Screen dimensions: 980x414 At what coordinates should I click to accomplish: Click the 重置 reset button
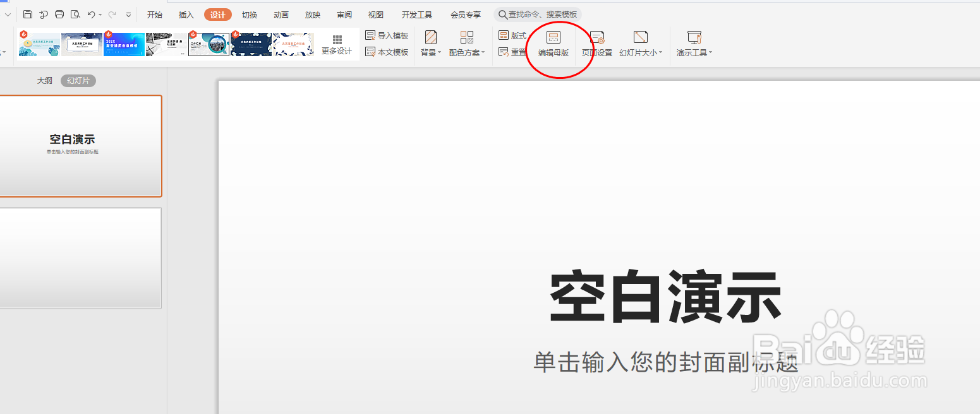[512, 52]
